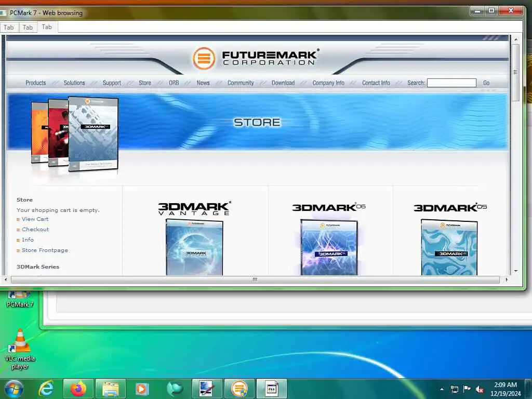Select the third Tab
Image resolution: width=532 pixels, height=399 pixels.
[x=47, y=27]
